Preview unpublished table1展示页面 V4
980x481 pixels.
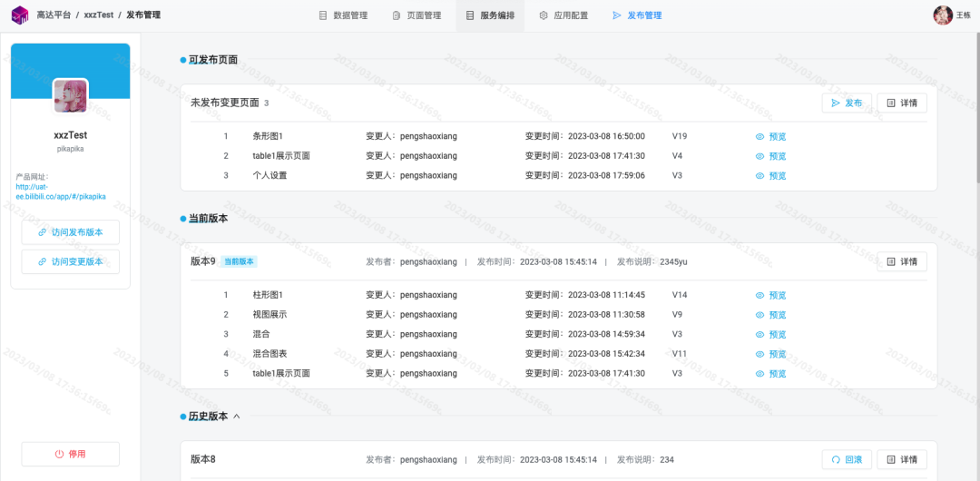(x=770, y=156)
